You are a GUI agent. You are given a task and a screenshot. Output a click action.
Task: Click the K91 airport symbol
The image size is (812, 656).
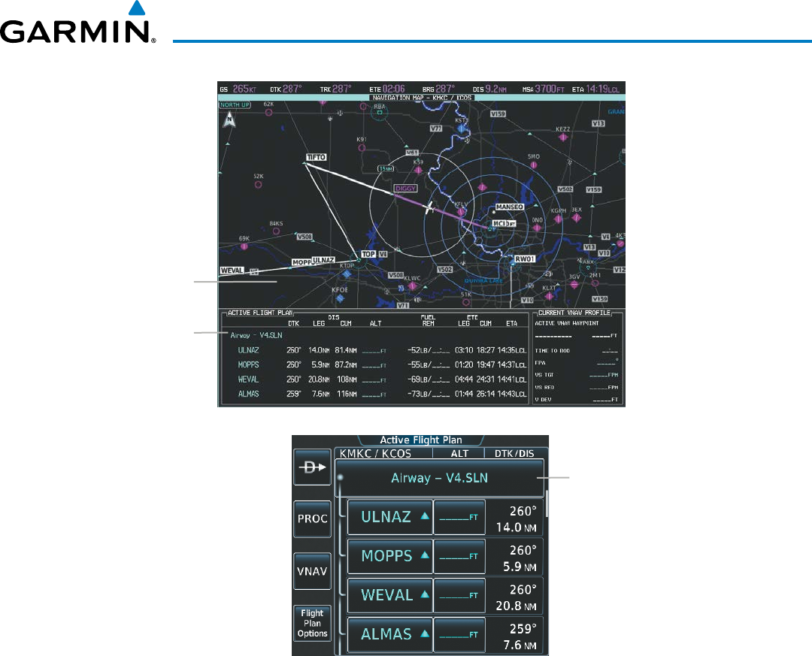[362, 147]
